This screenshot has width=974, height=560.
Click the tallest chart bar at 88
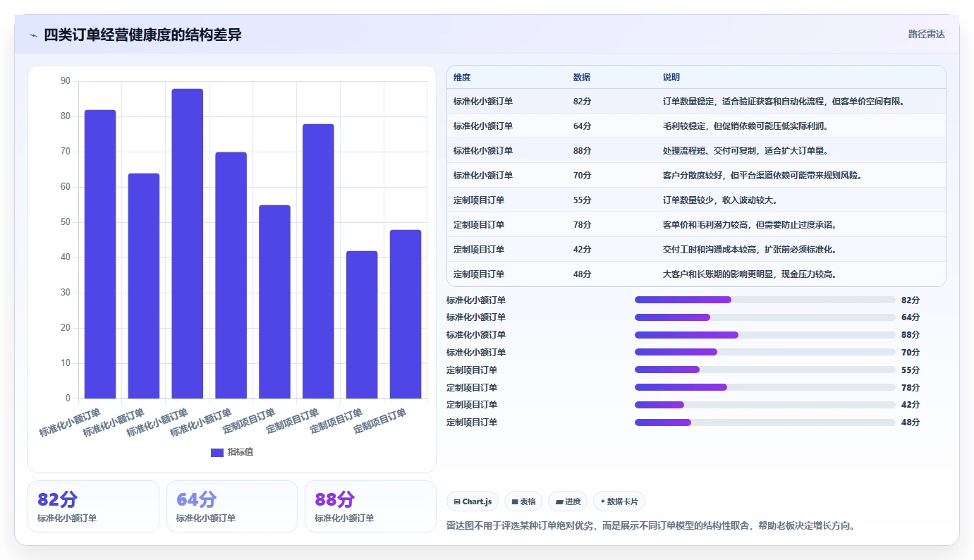(x=188, y=243)
